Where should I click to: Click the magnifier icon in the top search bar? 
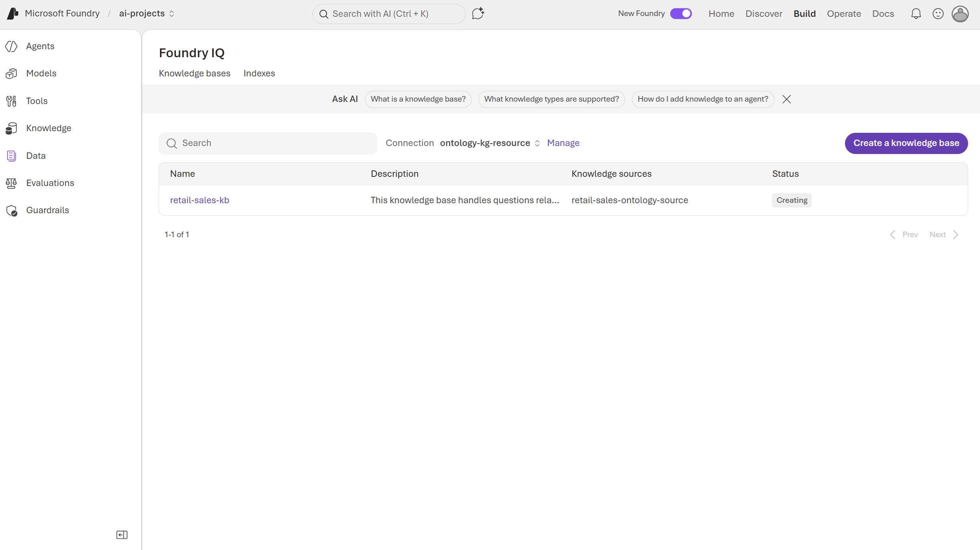coord(324,14)
